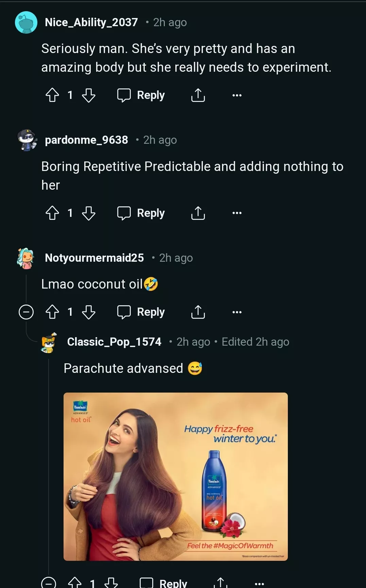Open more options for pardonme_9638's comment

(x=237, y=213)
